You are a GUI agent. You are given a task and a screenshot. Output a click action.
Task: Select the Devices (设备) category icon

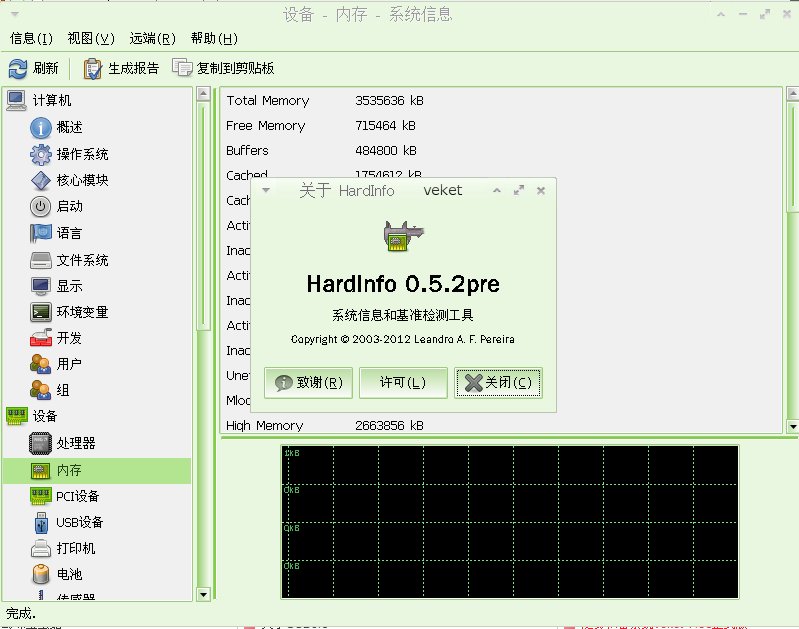click(x=16, y=416)
